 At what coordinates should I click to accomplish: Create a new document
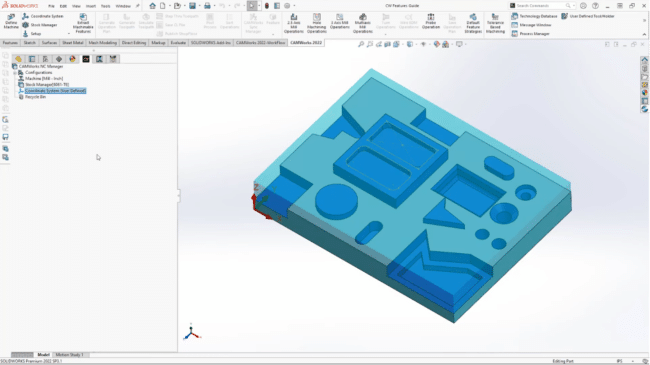pos(162,6)
